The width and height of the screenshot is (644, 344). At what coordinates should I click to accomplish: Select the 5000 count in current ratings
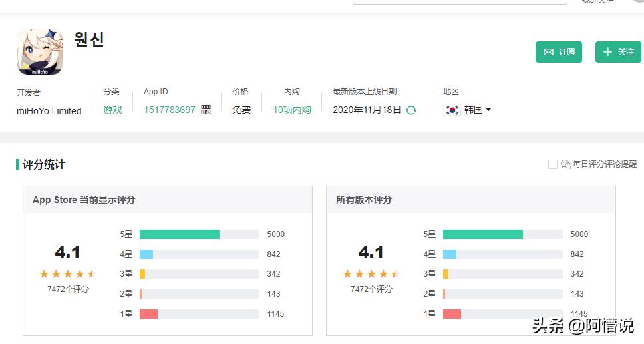point(275,234)
